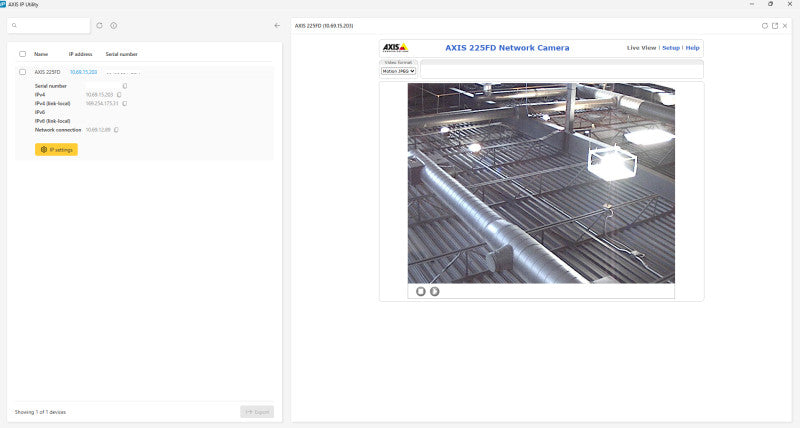Viewport: 800px width, 428px height.
Task: Tick the AXIS 225FD device checkbox
Action: [x=22, y=72]
